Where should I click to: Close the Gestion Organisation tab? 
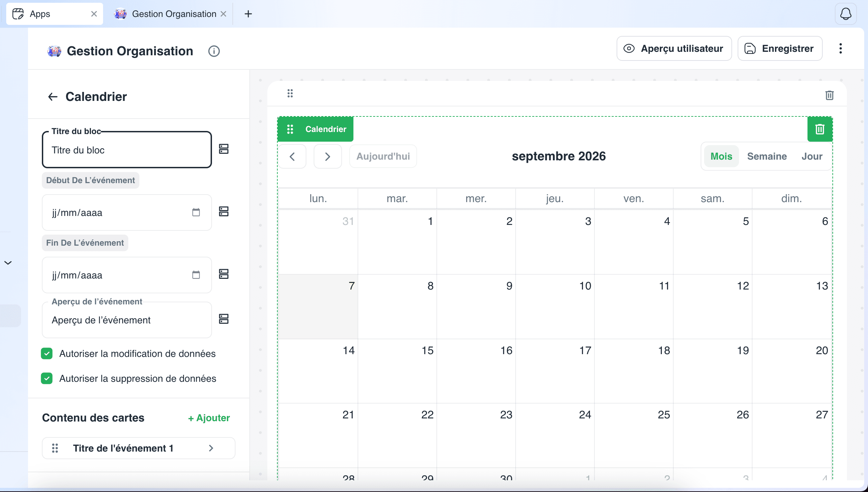[224, 14]
